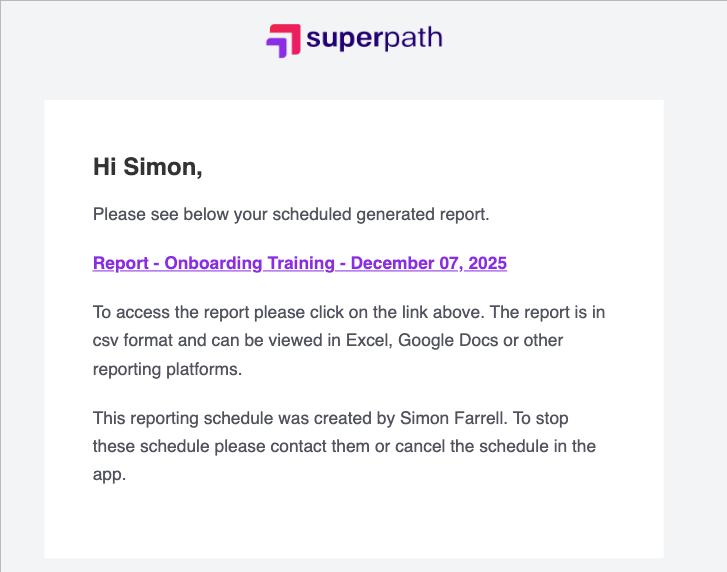Click the Superpath arrow logo icon
This screenshot has width=727, height=572.
pyautogui.click(x=284, y=40)
